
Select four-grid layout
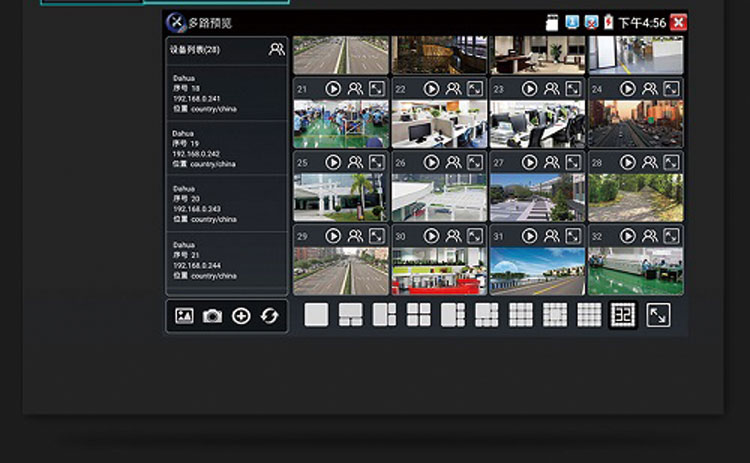coord(419,315)
